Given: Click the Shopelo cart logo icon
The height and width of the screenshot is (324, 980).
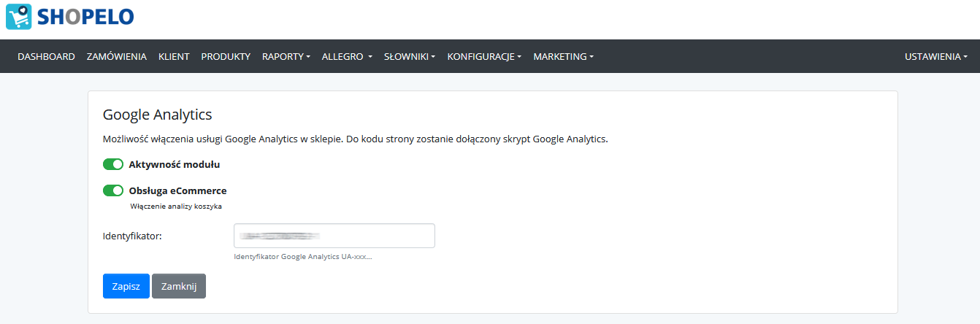Looking at the screenshot, I should [x=20, y=17].
